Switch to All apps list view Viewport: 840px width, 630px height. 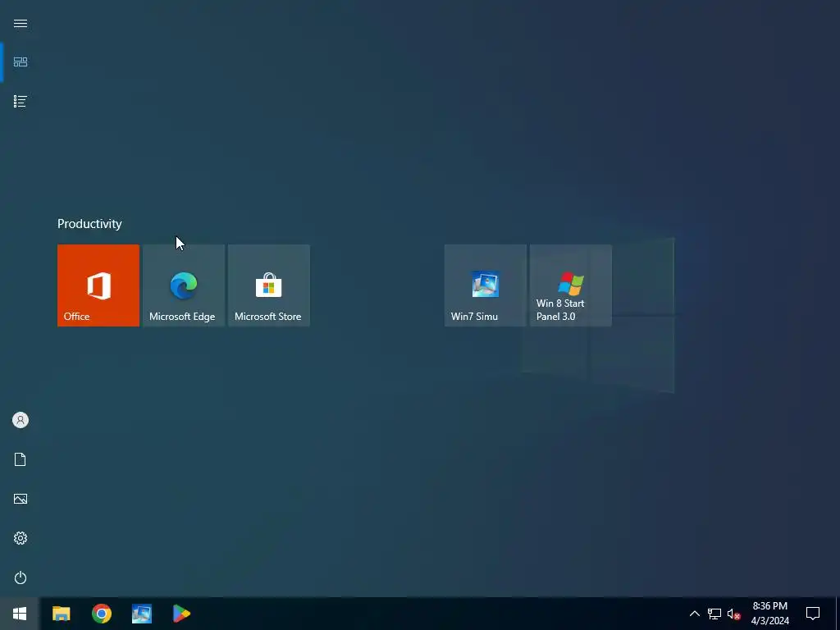(x=21, y=101)
